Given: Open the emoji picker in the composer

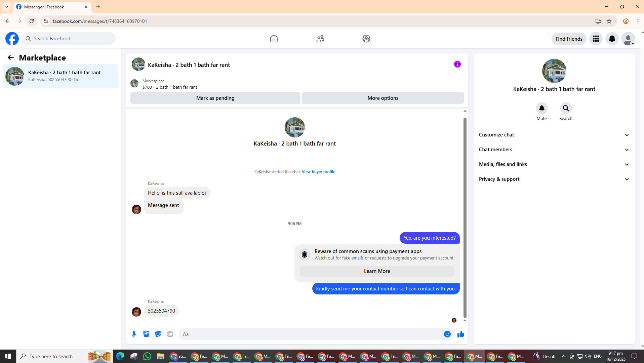Looking at the screenshot, I should 447,334.
